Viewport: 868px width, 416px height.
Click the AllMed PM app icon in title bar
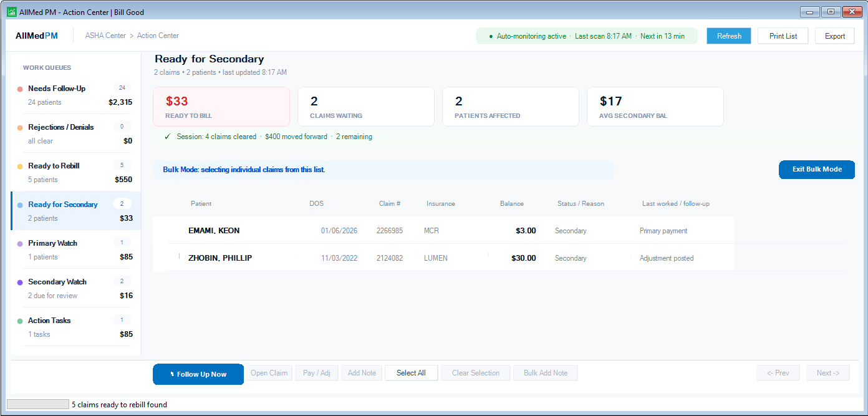pos(11,12)
